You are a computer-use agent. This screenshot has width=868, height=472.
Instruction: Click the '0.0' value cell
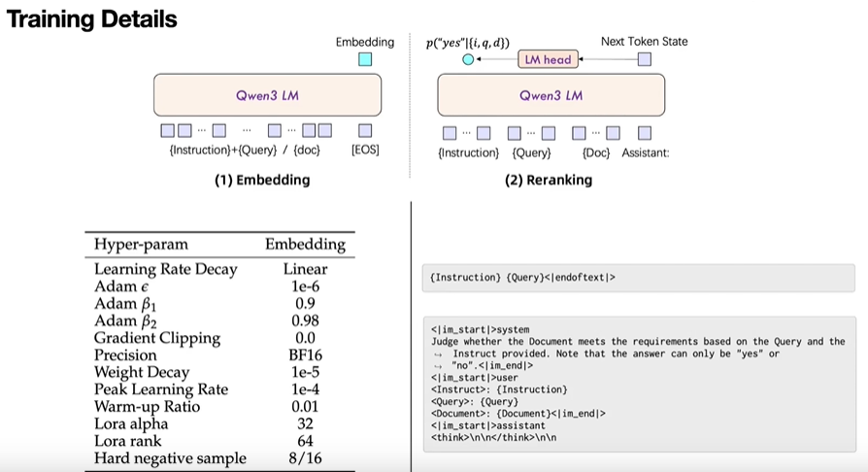pos(305,338)
